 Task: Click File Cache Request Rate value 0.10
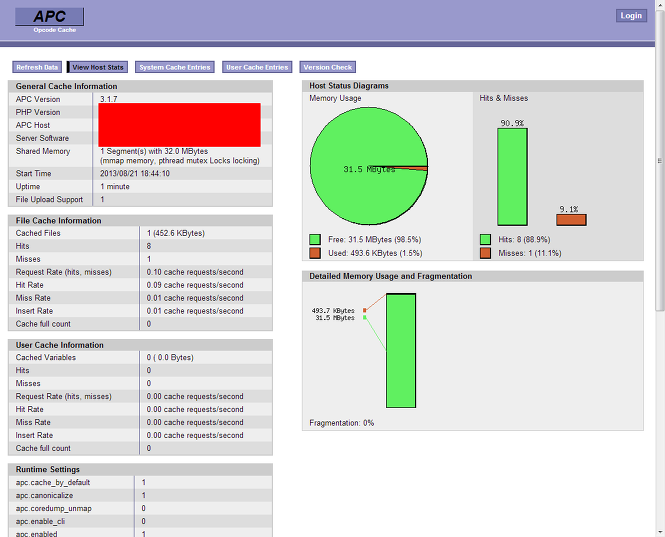click(x=195, y=272)
